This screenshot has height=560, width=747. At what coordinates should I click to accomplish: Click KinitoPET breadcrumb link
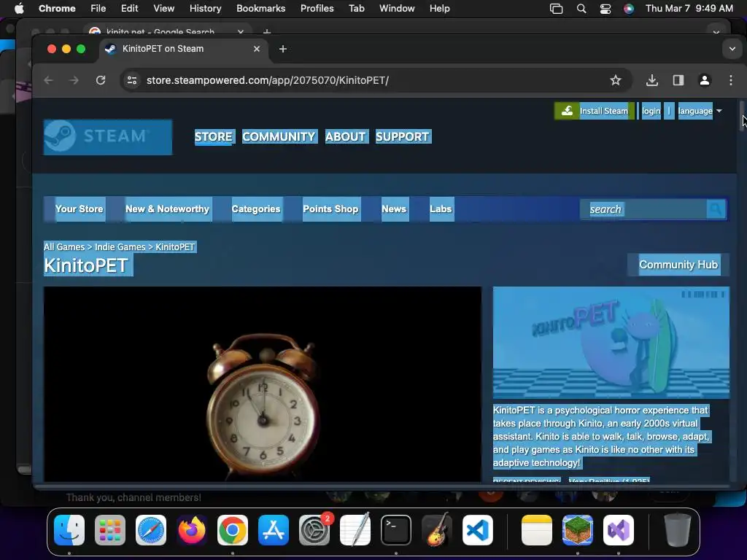tap(175, 247)
